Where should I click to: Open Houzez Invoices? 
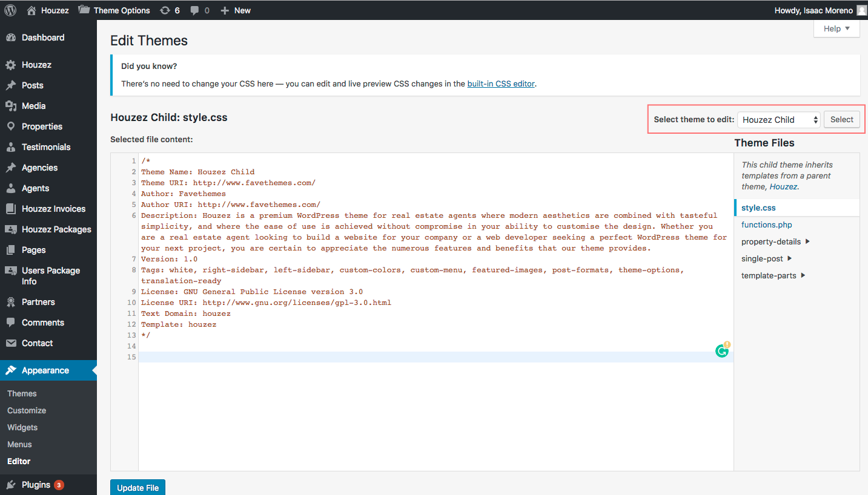tap(48, 209)
